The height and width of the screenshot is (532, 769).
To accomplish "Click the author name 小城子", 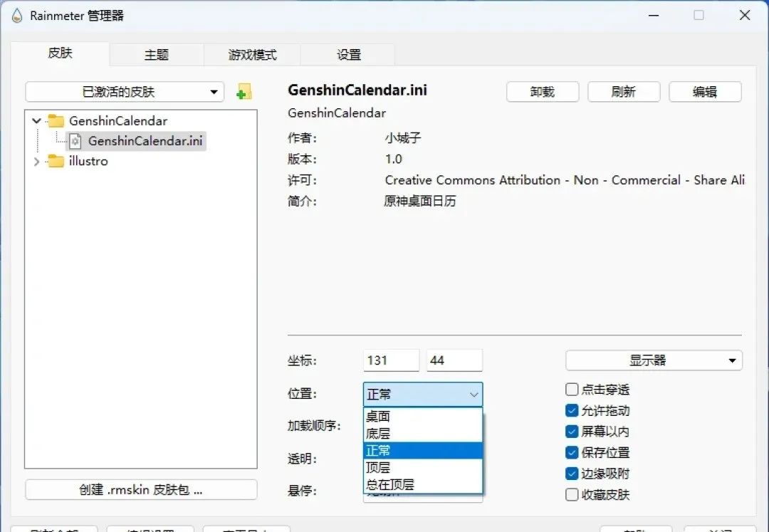I will pos(402,138).
